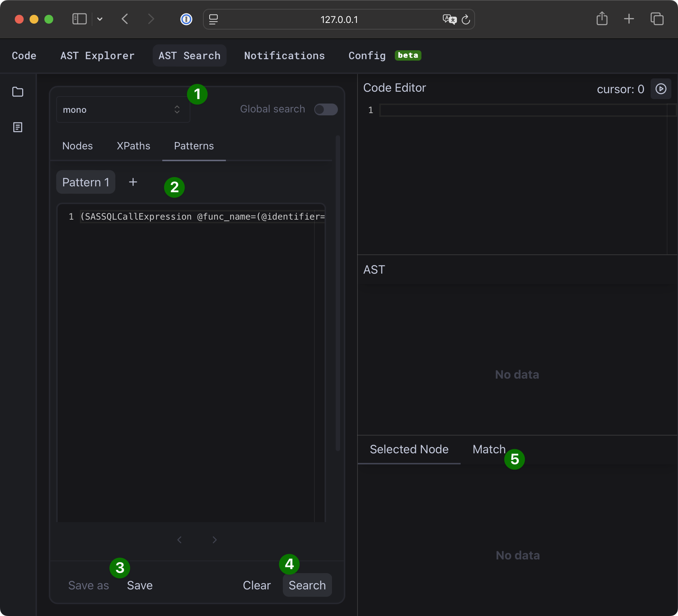Switch to the Nodes tab
This screenshot has width=678, height=616.
point(78,146)
